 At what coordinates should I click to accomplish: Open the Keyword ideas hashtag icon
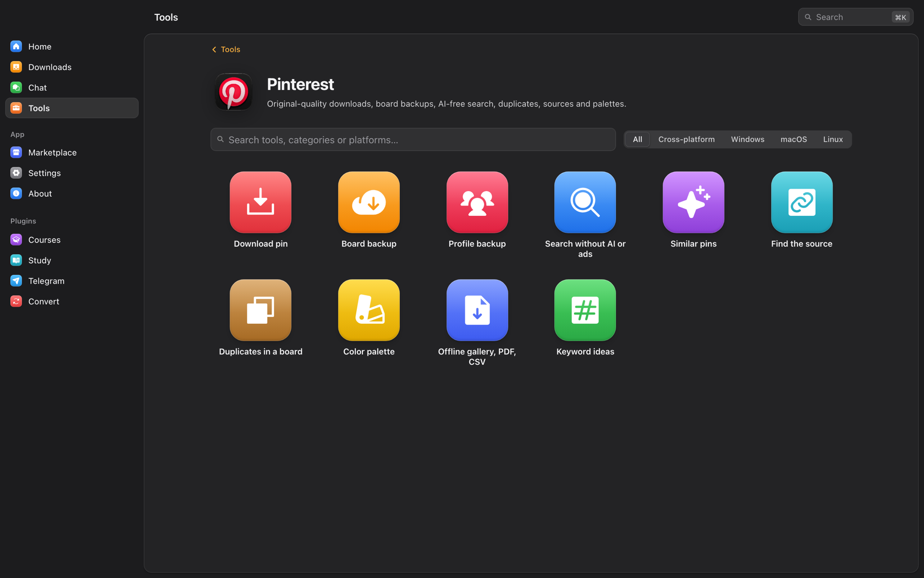(585, 310)
